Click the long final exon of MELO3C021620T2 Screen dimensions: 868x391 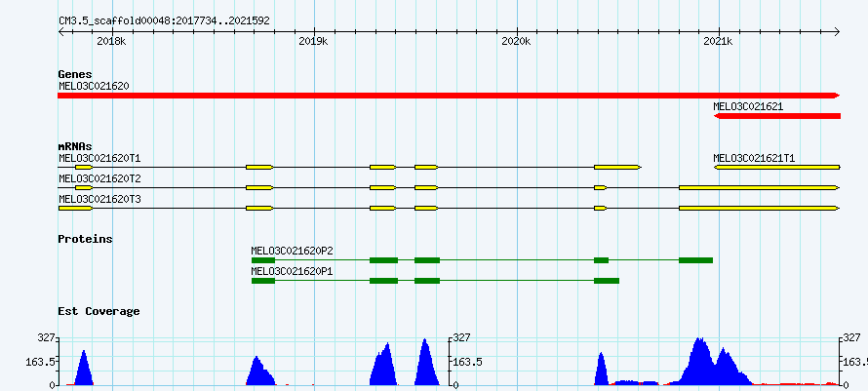[x=760, y=188]
